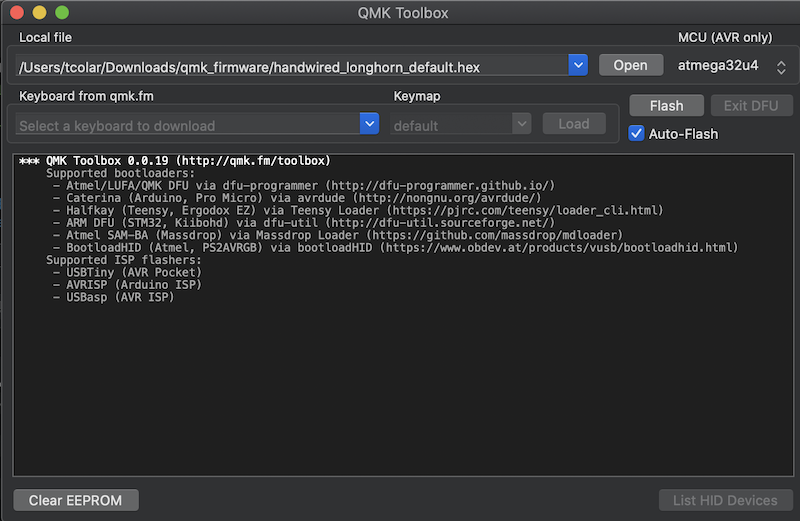This screenshot has height=521, width=800.
Task: Click the BootloadHID log line
Action: point(395,247)
